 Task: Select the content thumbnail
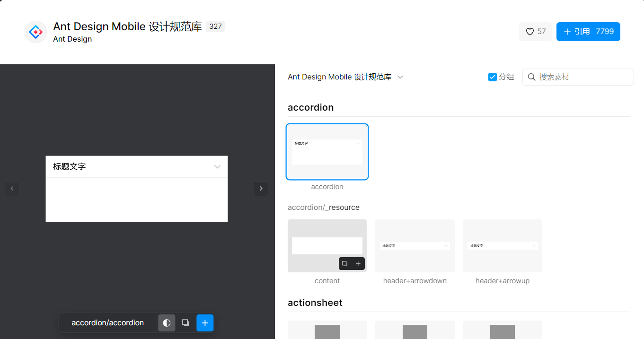pyautogui.click(x=327, y=246)
